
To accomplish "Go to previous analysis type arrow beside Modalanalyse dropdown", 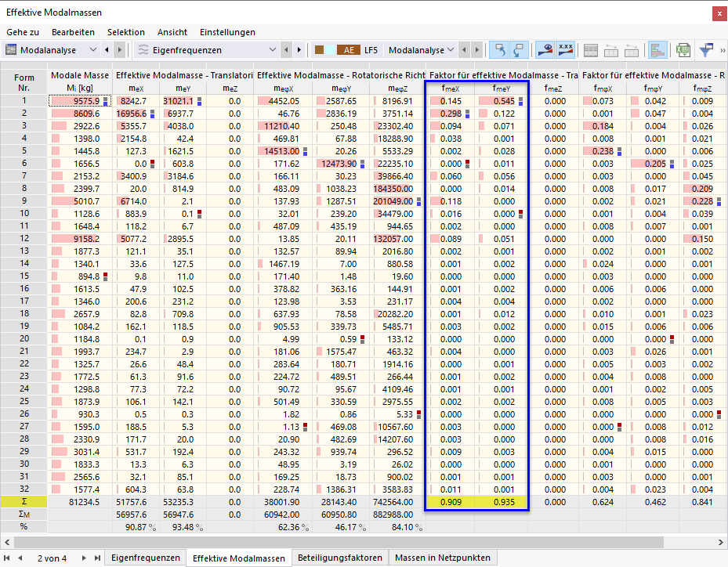I will (107, 49).
